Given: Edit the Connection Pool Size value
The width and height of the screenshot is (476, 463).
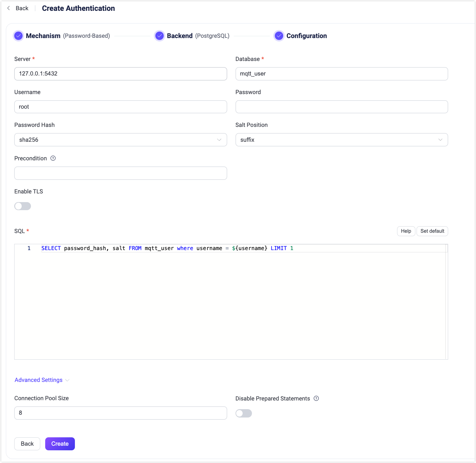Looking at the screenshot, I should 120,413.
